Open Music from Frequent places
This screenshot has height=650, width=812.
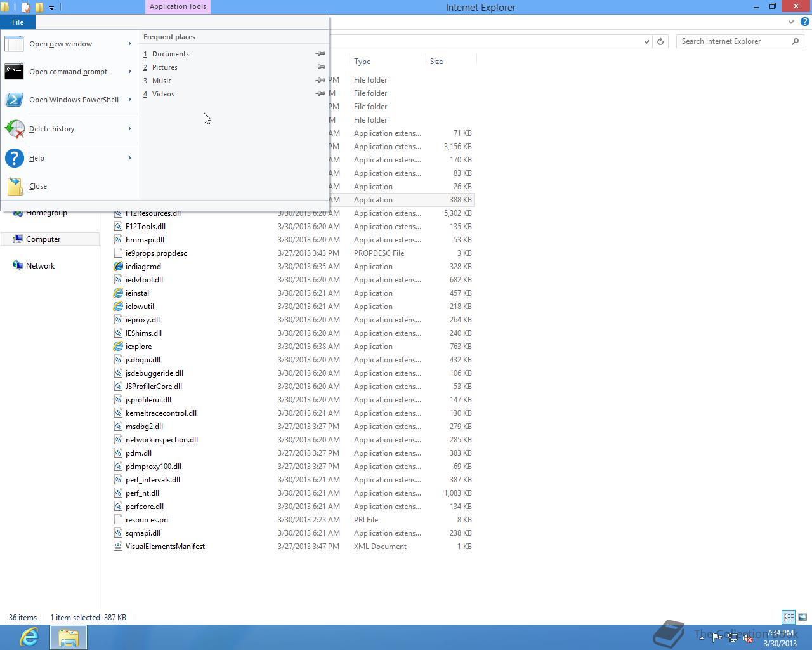pyautogui.click(x=162, y=81)
